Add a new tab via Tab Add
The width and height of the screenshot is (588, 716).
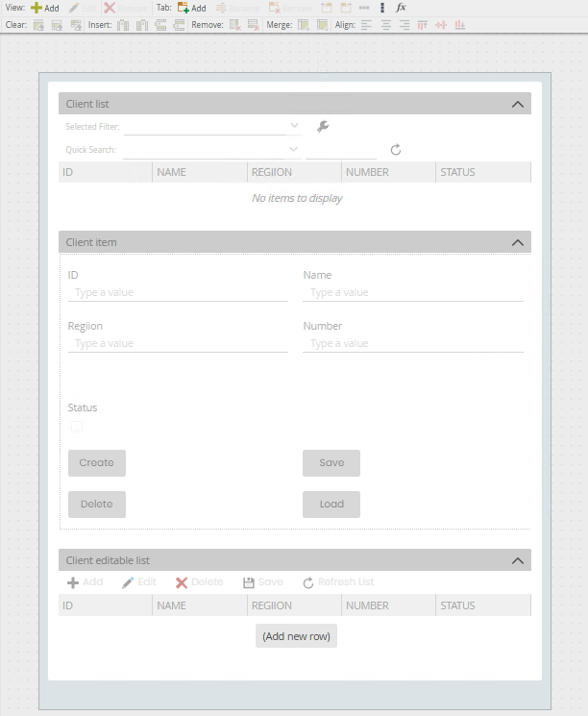[192, 8]
